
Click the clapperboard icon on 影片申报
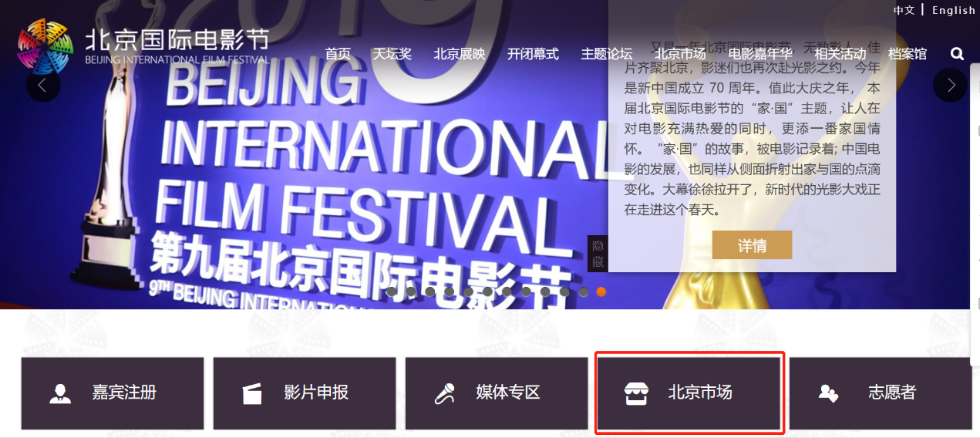click(x=252, y=393)
